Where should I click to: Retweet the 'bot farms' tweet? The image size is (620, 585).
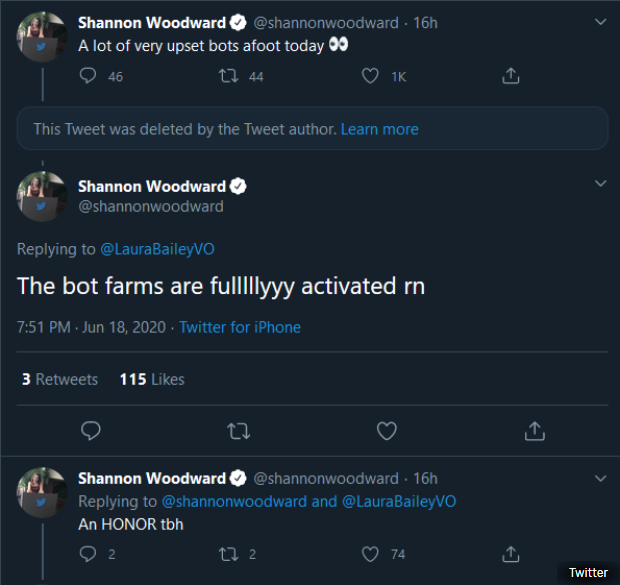[x=239, y=431]
